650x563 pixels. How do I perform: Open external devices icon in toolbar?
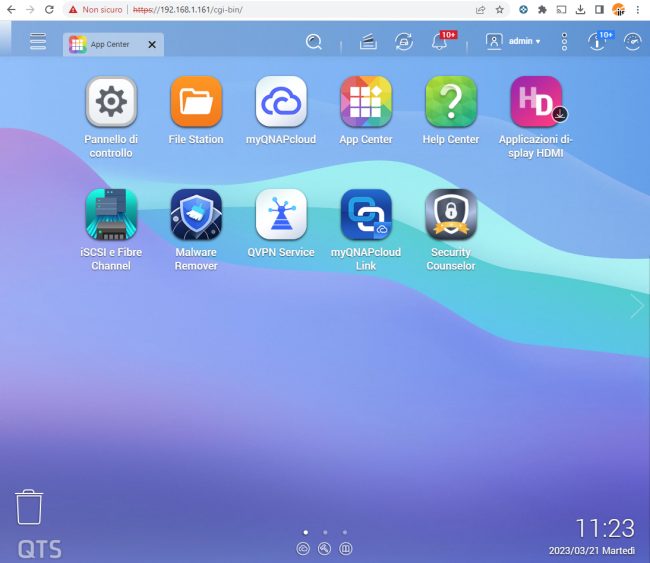(x=404, y=42)
